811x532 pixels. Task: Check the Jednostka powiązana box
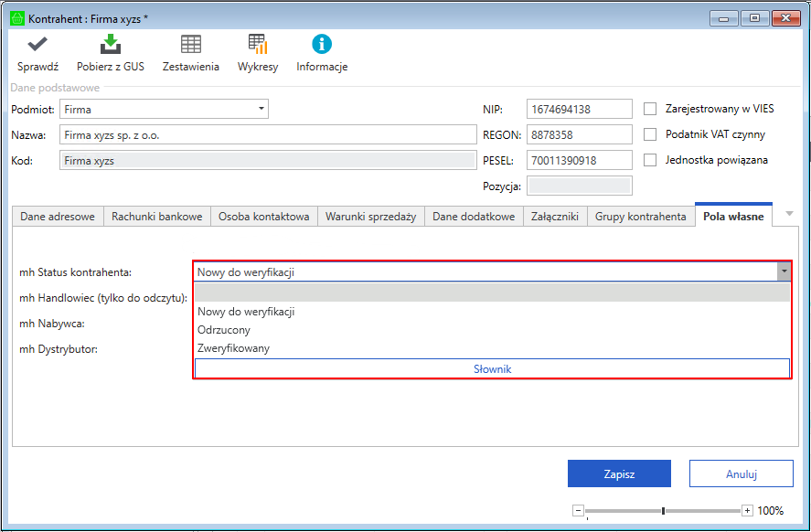(651, 160)
